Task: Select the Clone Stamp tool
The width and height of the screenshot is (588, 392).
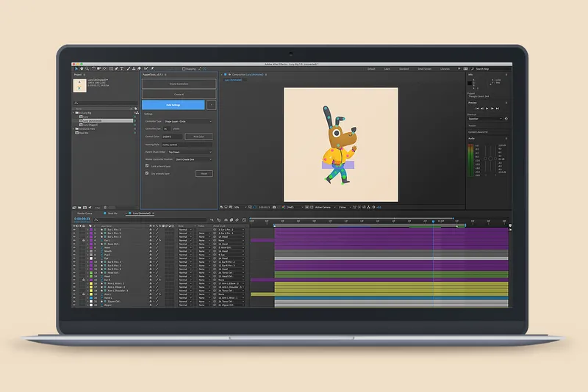Action: [x=134, y=68]
